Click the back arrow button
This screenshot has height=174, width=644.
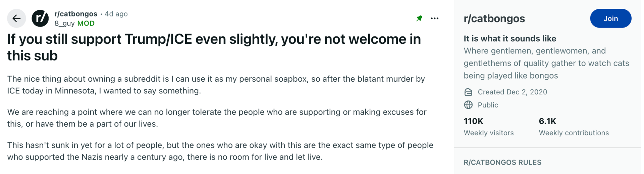[16, 18]
